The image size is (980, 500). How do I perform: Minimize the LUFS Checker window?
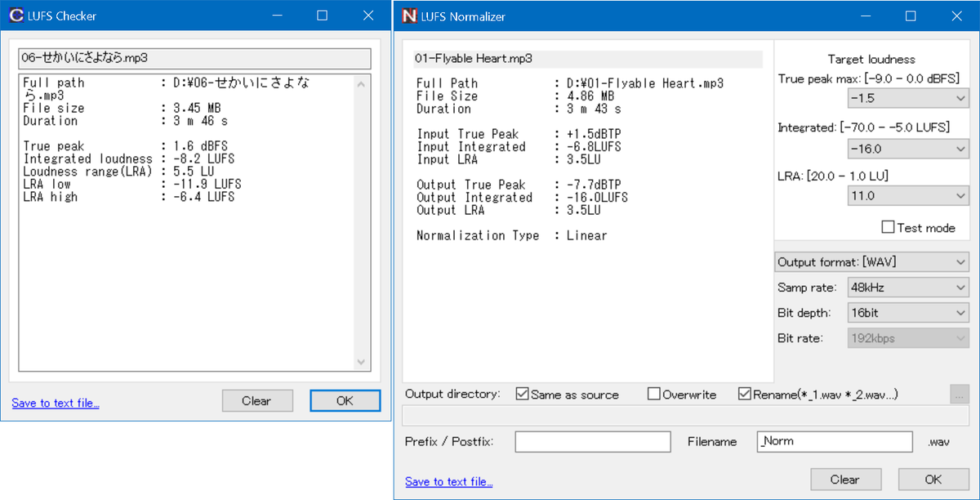pyautogui.click(x=277, y=16)
